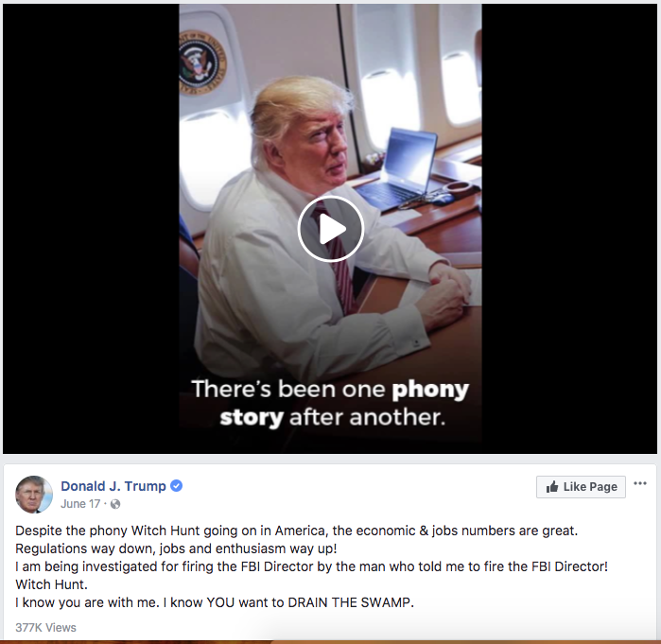Viewport: 661px width, 644px height.
Task: Click the left black letterbox area of video
Action: point(91,229)
